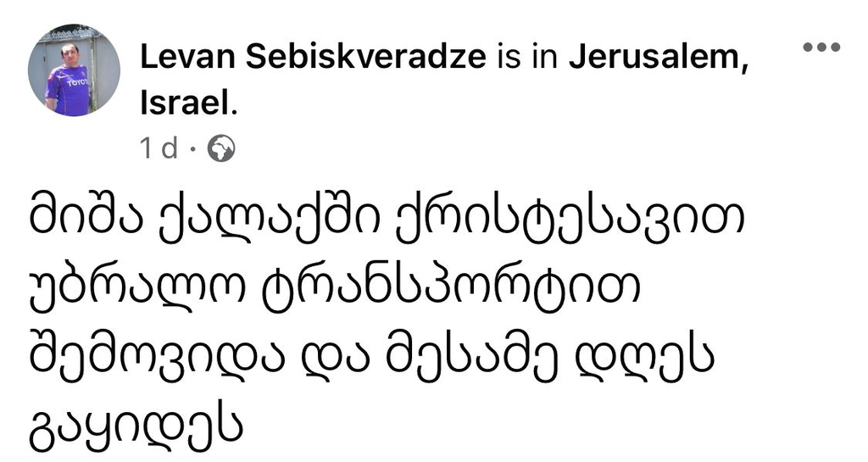Click the "Israel." location text
This screenshot has width=868, height=462.
(187, 104)
